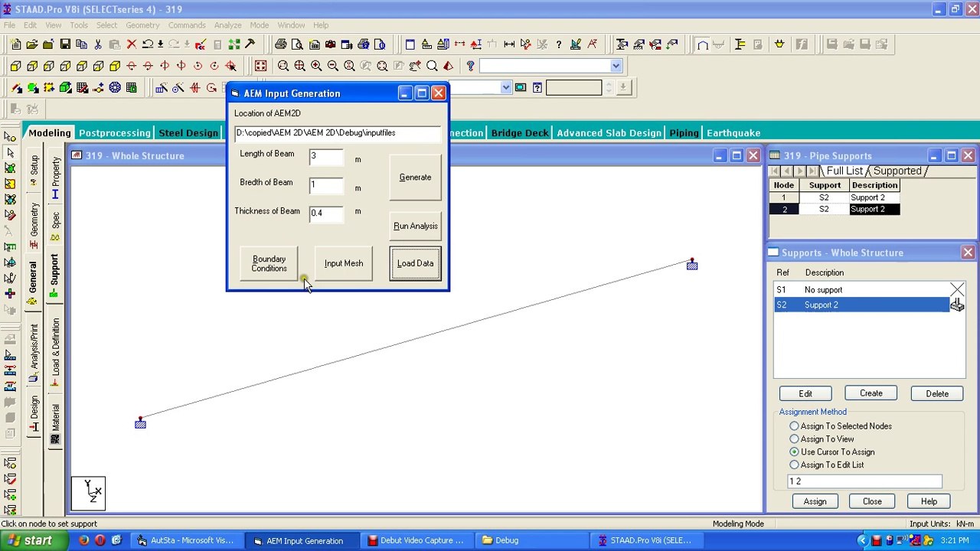Click the Whole Structure display icon
The width and height of the screenshot is (980, 551).
click(261, 66)
